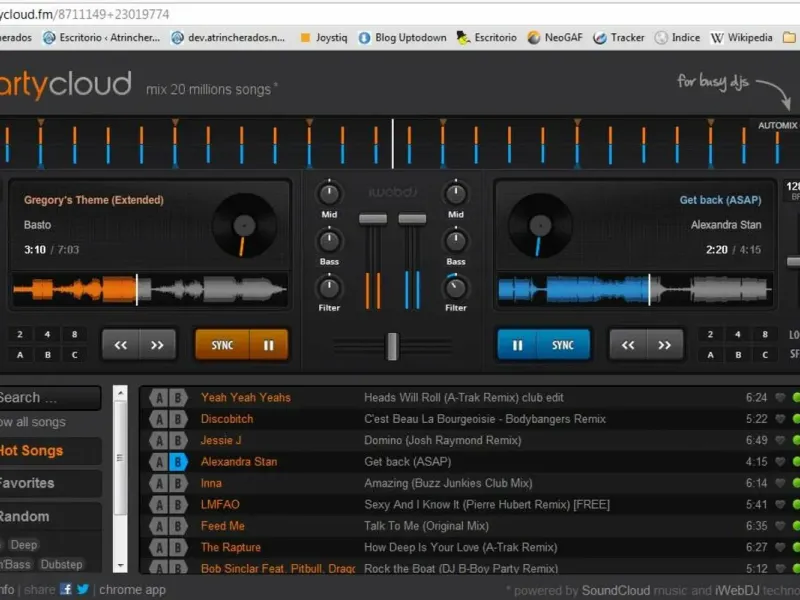Set right deck loop length 4
800x600 pixels.
(x=738, y=334)
